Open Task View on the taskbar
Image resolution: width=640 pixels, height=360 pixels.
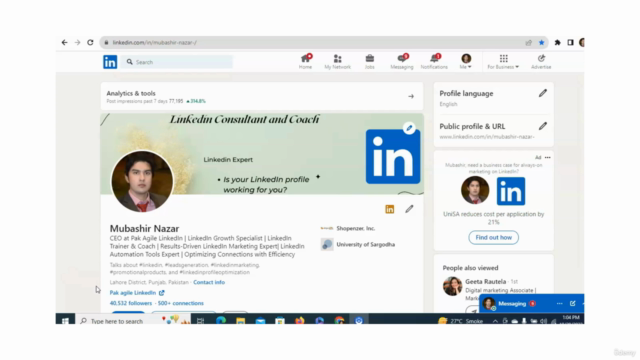click(x=200, y=321)
